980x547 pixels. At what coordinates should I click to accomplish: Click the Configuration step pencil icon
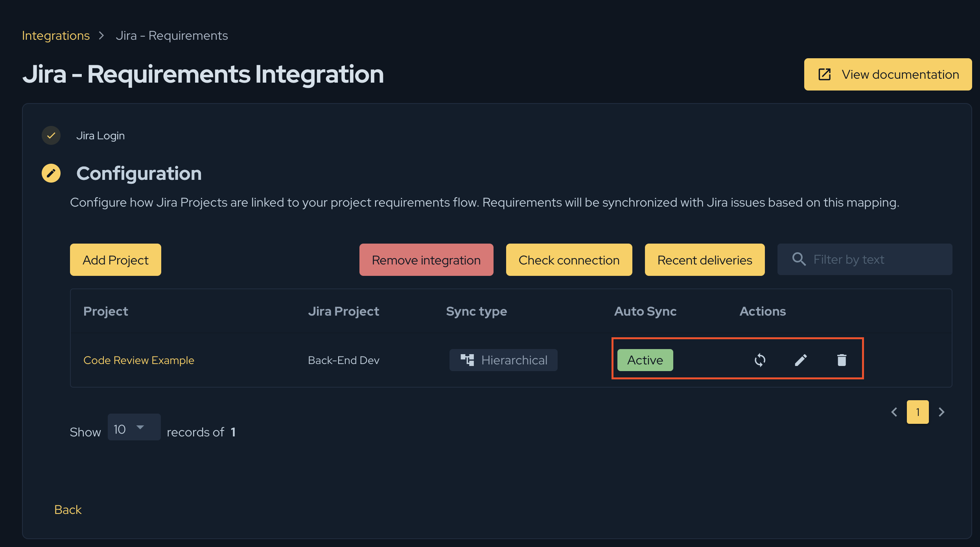[x=51, y=173]
